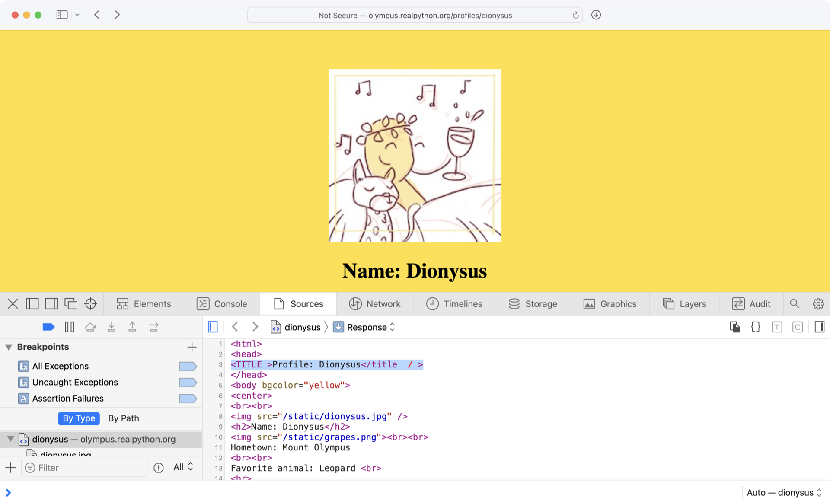
Task: Switch to the Network tab
Action: click(x=375, y=303)
